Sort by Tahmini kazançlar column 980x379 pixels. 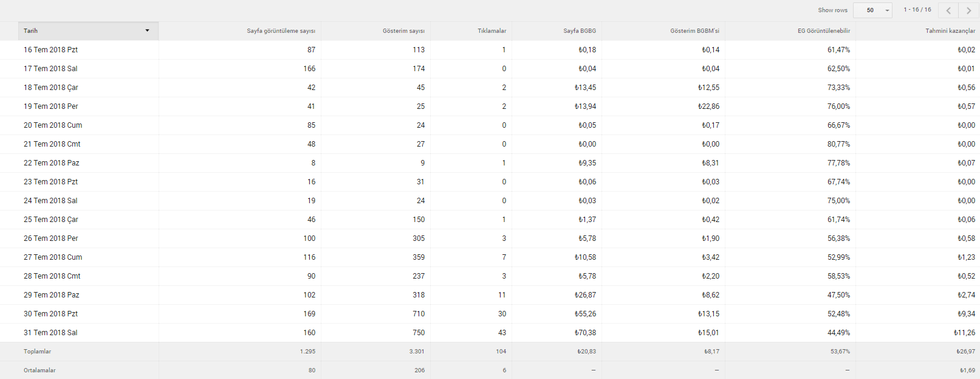click(950, 31)
